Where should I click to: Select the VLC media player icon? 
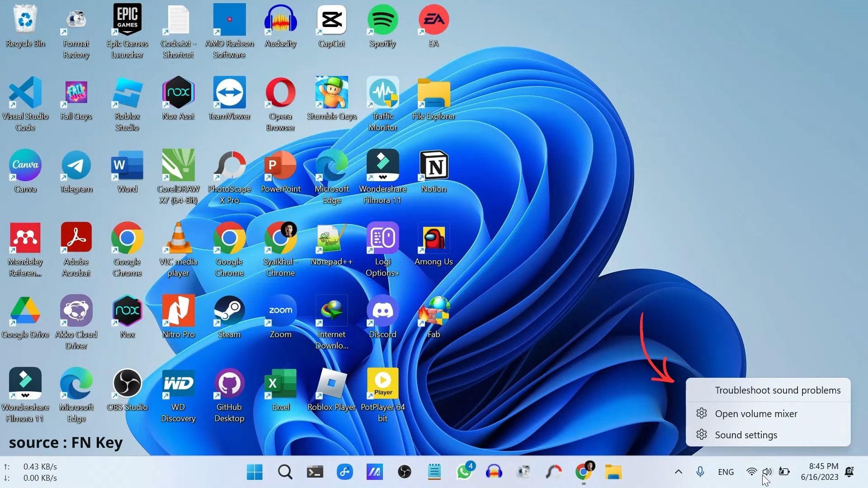click(178, 249)
